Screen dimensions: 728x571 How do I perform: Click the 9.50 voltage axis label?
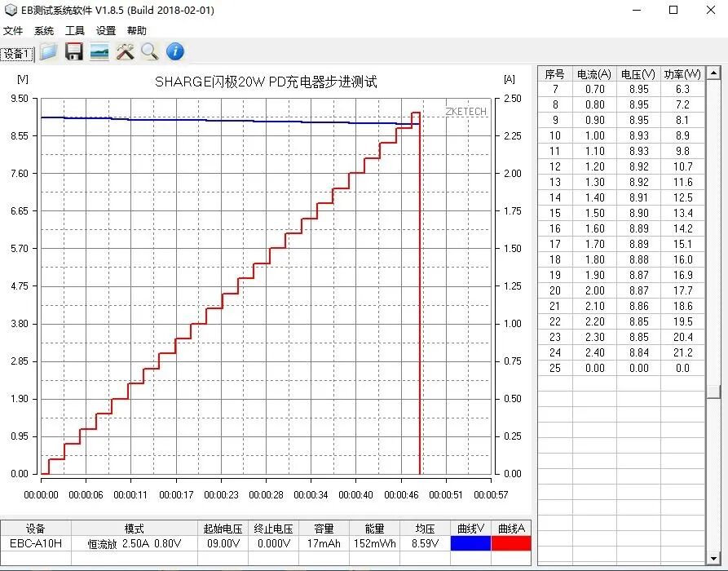tap(20, 99)
